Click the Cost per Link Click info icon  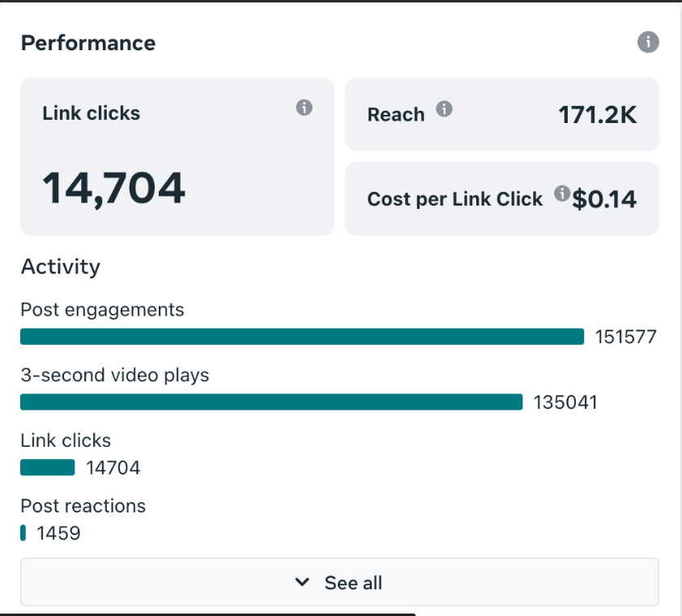point(561,193)
